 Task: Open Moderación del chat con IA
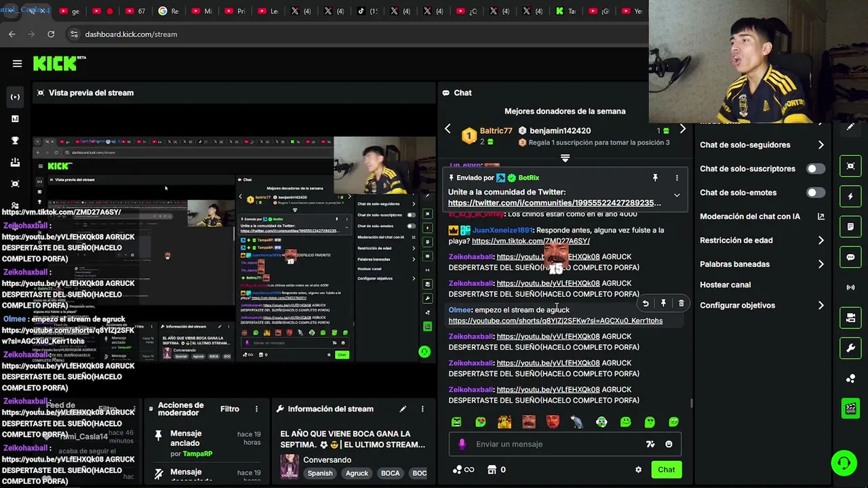(762, 216)
